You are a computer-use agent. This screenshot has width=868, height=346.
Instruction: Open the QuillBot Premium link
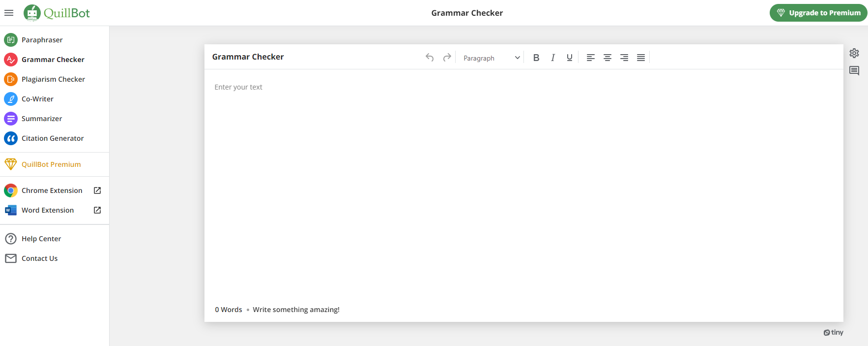pyautogui.click(x=51, y=164)
